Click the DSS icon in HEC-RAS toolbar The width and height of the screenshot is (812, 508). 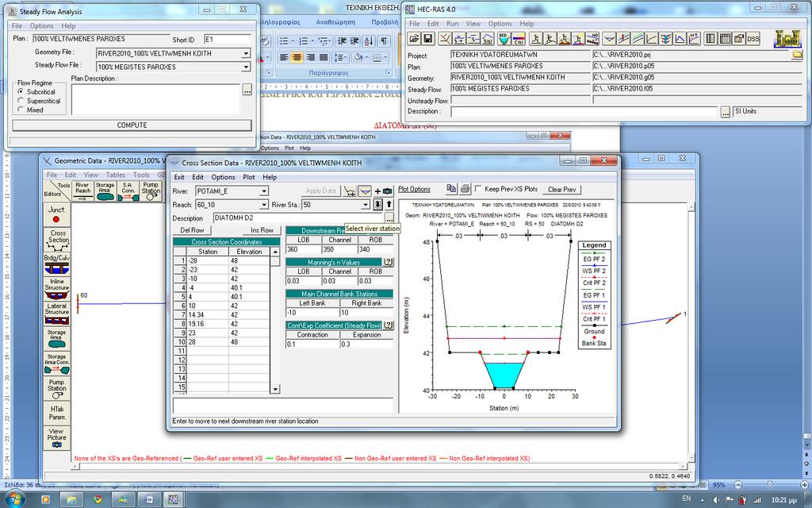coord(753,38)
